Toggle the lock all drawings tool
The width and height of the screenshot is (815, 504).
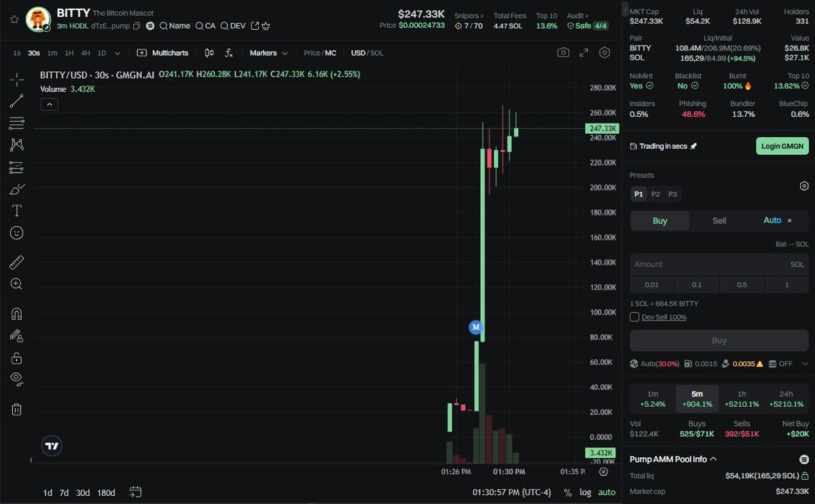pos(17,357)
